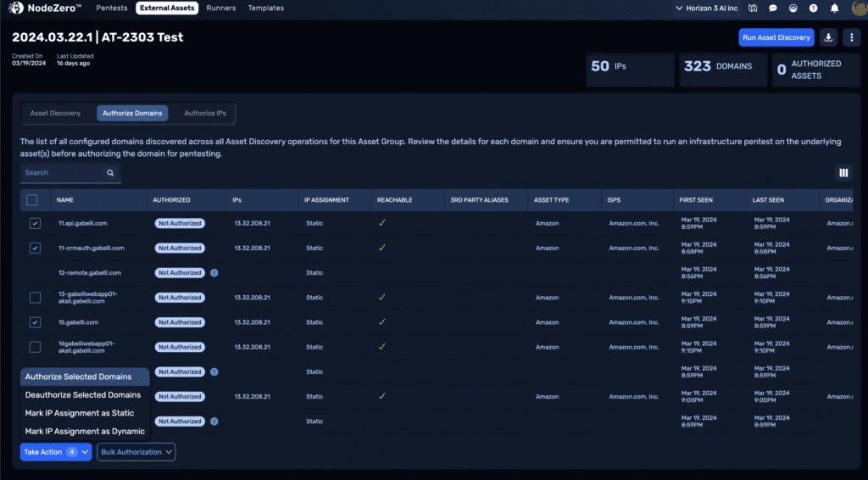Check the 13-gabelliwebapp01-akali.gabelli.com row checkbox
Image resolution: width=868 pixels, height=480 pixels.
point(35,298)
